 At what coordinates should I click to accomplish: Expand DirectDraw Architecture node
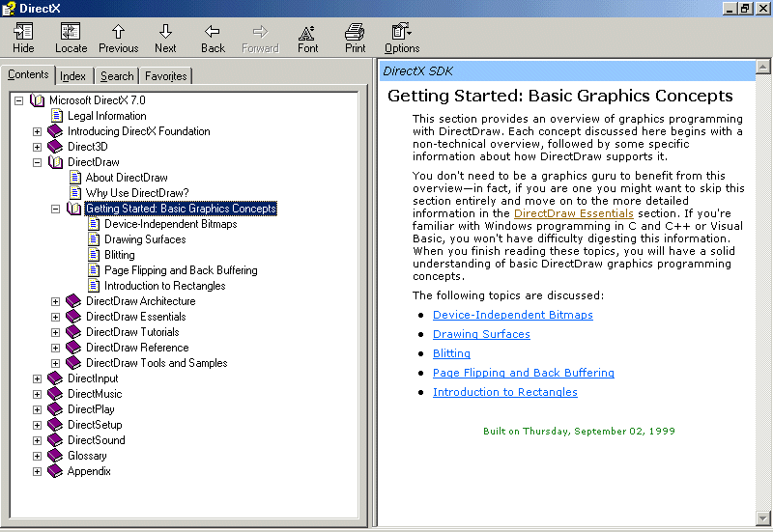56,301
